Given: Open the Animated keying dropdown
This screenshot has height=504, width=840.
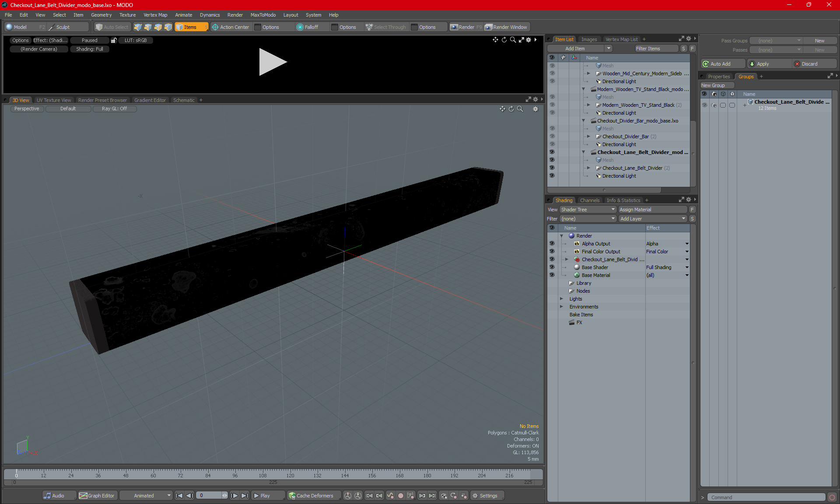Looking at the screenshot, I should (x=146, y=496).
